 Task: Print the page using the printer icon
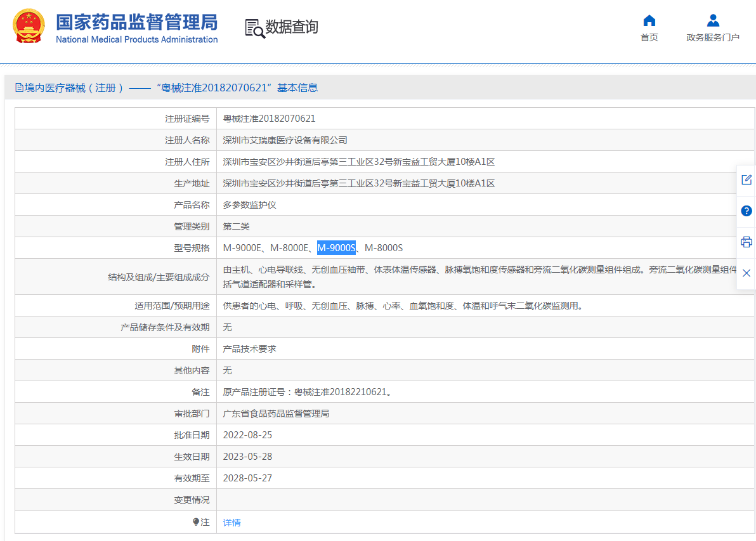point(746,242)
